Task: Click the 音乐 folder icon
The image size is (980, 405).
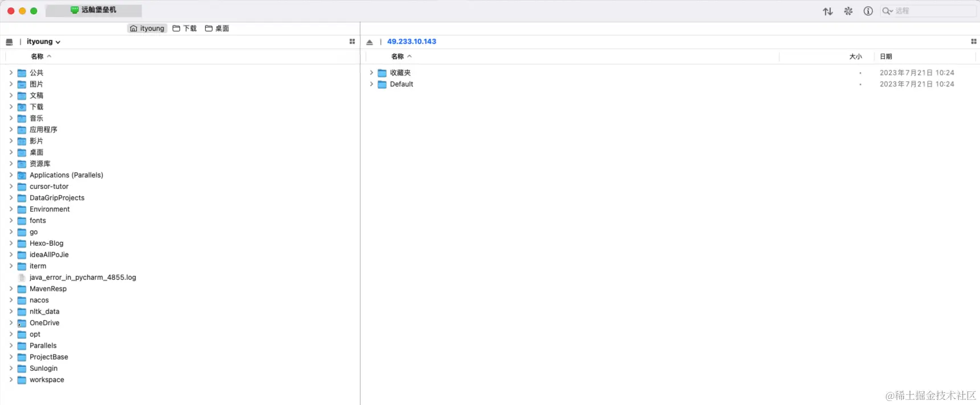Action: tap(22, 118)
